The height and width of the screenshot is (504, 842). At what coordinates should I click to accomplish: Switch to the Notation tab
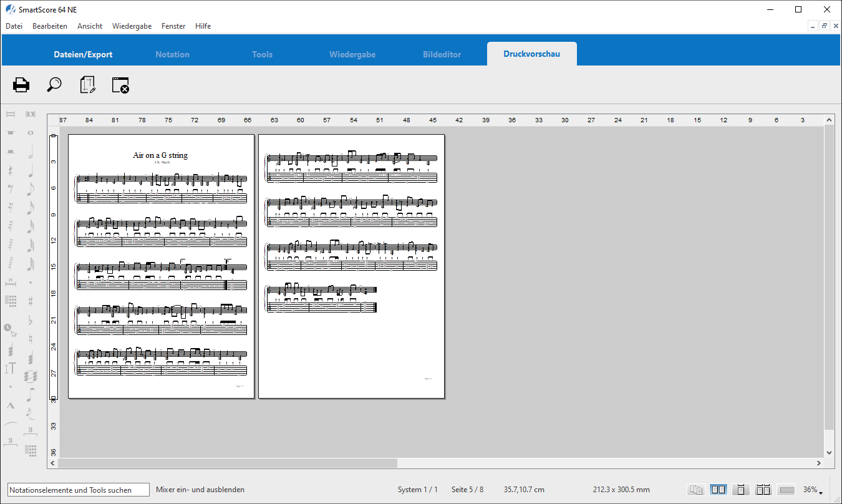click(172, 54)
